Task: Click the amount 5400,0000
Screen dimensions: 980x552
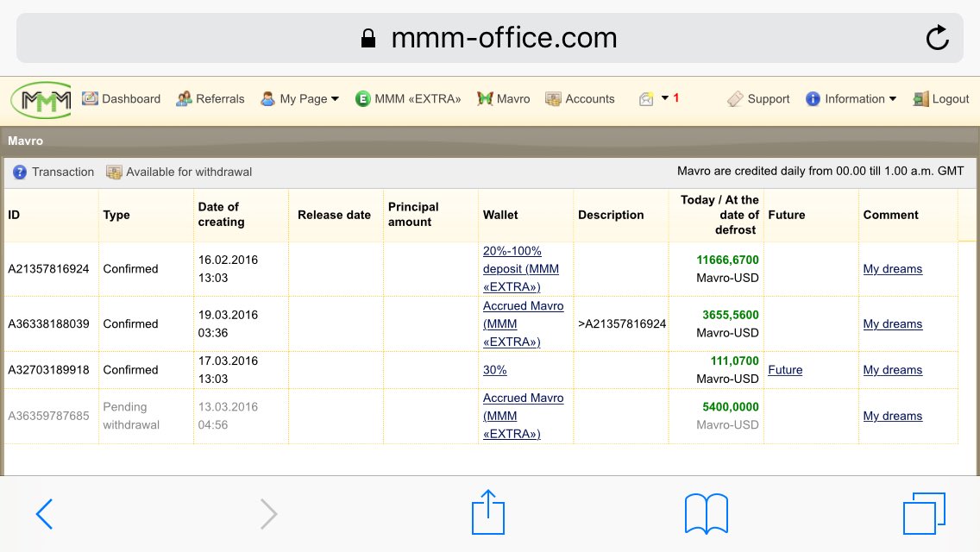Action: tap(730, 407)
